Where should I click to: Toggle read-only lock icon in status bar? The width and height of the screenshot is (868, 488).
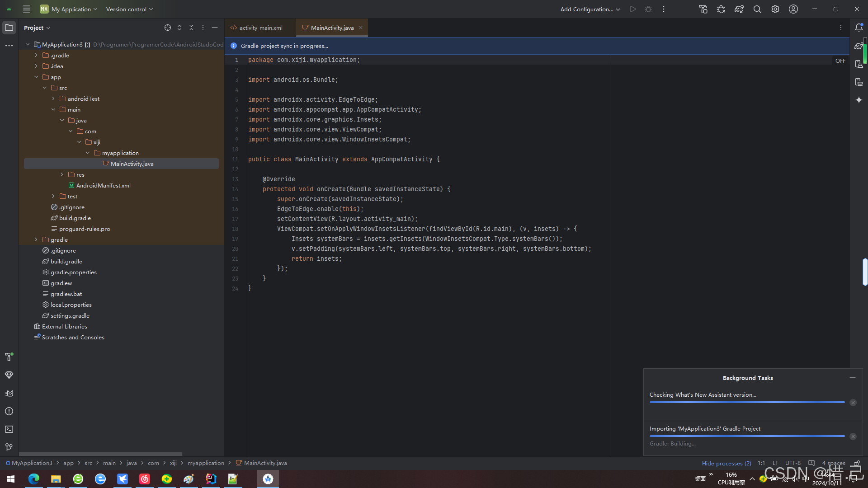pyautogui.click(x=857, y=463)
